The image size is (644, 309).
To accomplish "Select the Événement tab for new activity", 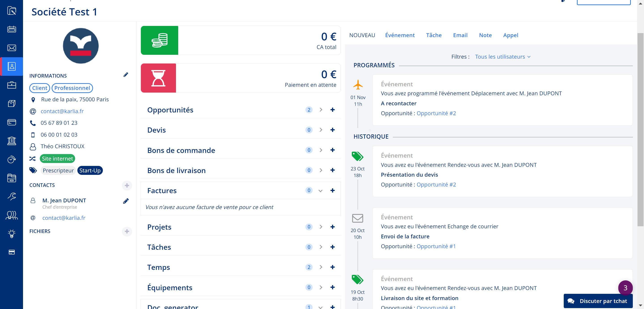I will (400, 35).
